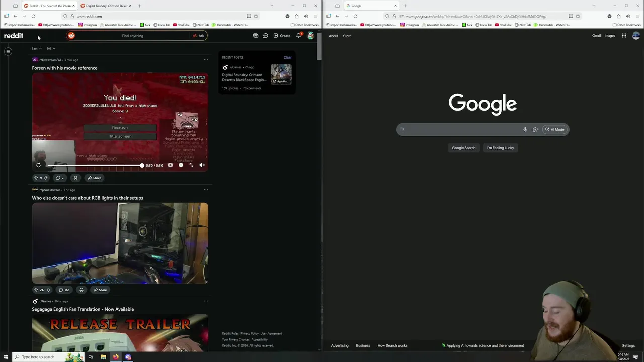Expand feed view layout dropdown
Image resolution: width=644 pixels, height=362 pixels.
tap(51, 49)
